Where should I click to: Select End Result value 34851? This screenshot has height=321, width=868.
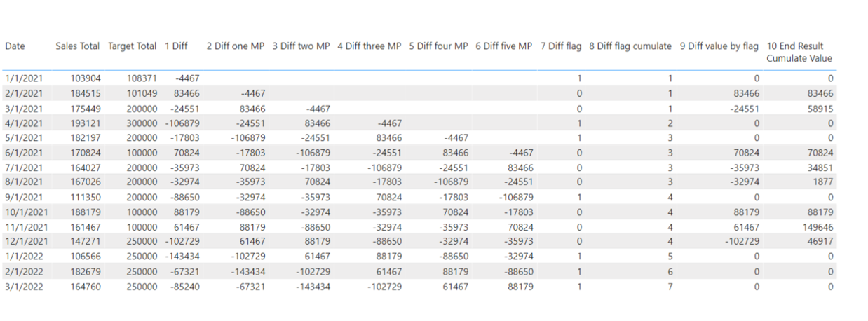(x=820, y=168)
